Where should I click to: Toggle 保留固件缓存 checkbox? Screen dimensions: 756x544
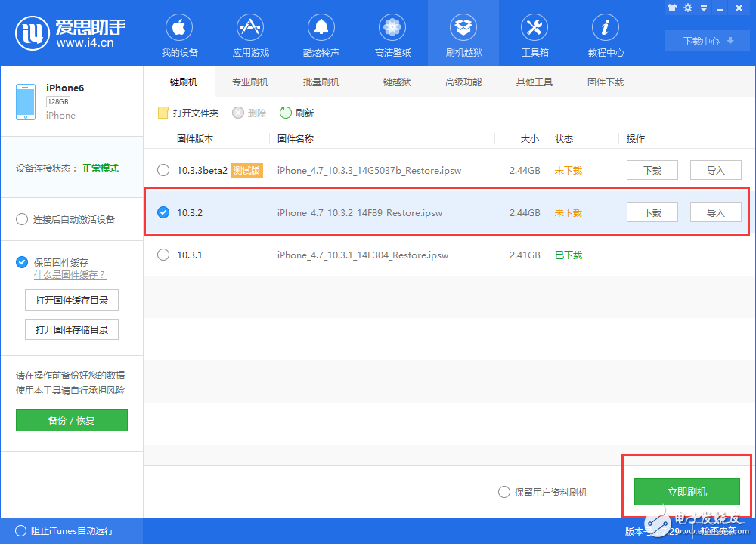(x=22, y=262)
